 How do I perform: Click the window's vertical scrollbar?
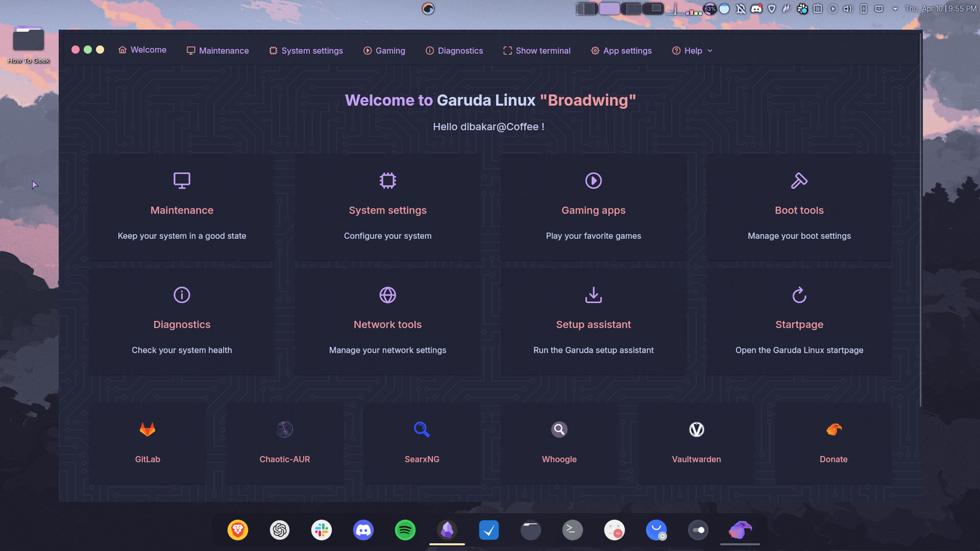click(921, 219)
